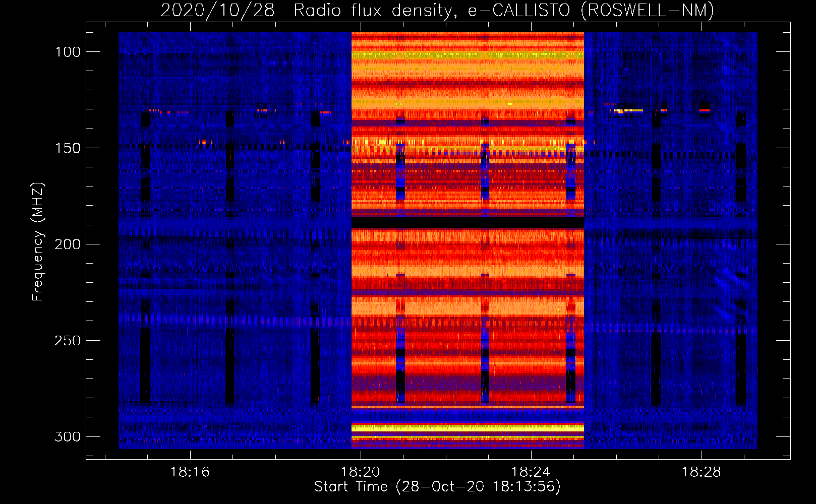Click the black horizontal gap band near 190 MHz
816x504 pixels.
point(468,223)
